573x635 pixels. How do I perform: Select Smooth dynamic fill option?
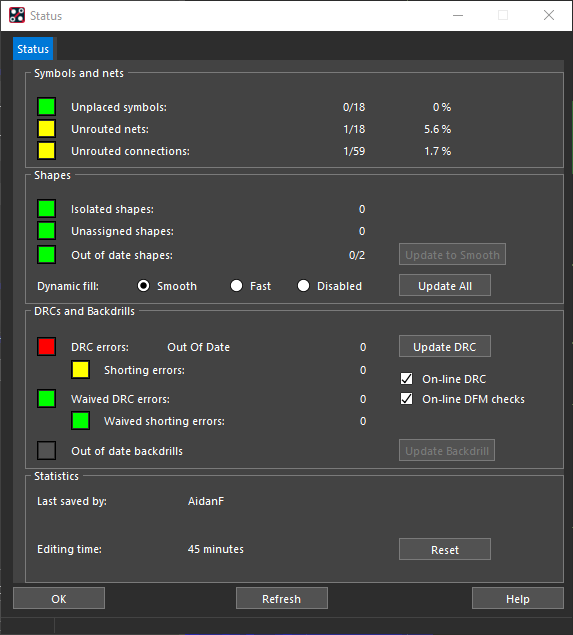[x=143, y=286]
